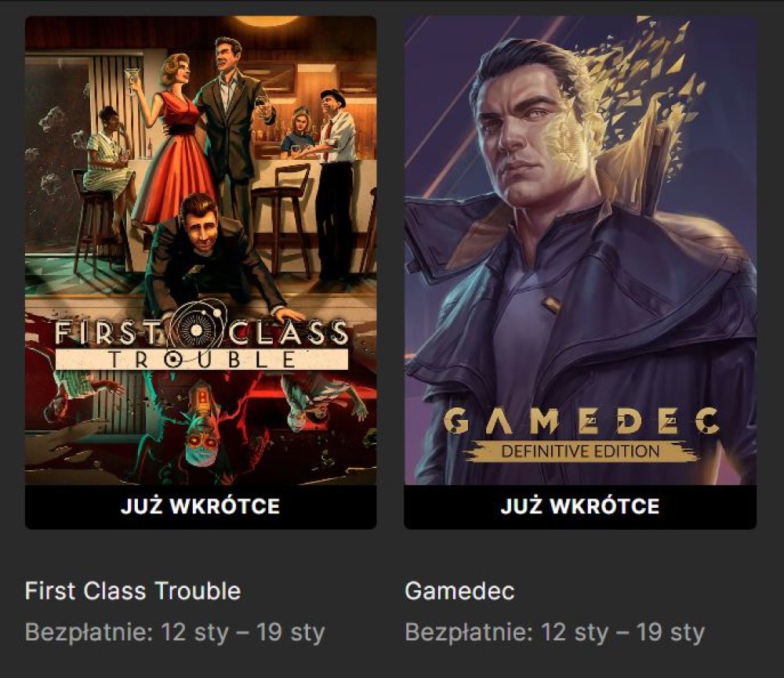The height and width of the screenshot is (678, 784).
Task: Click the Definitive Edition gold strip
Action: (581, 451)
